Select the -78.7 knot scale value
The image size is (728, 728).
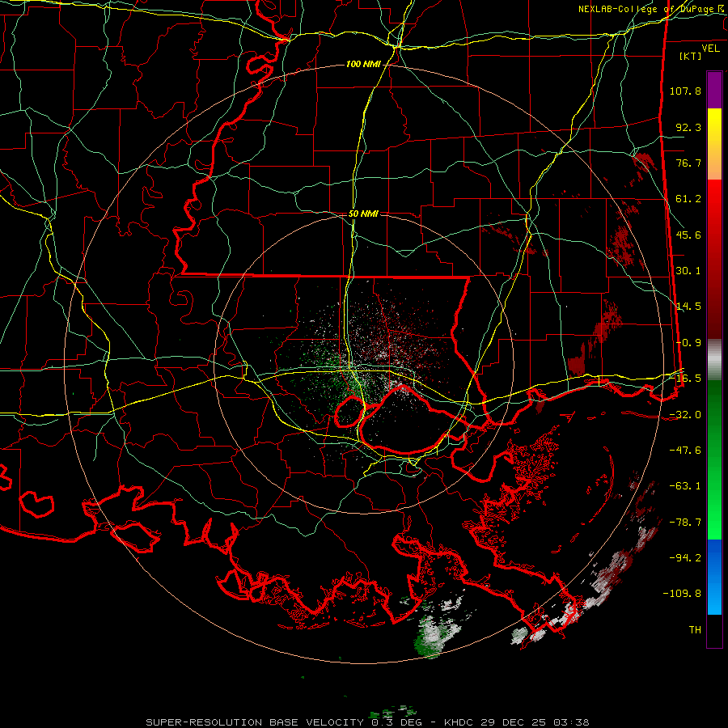point(685,523)
